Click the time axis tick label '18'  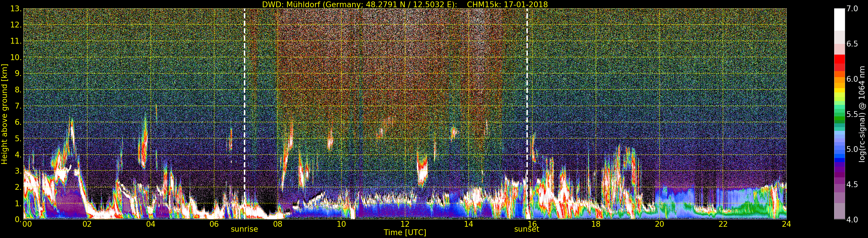point(596,224)
